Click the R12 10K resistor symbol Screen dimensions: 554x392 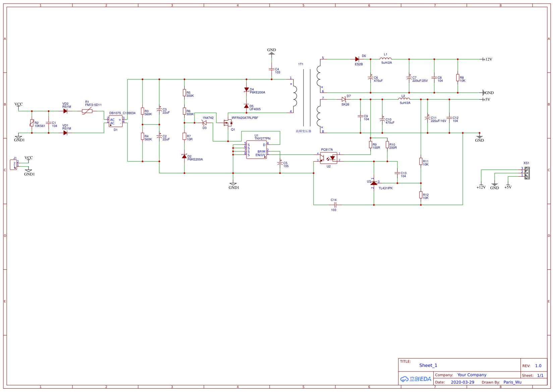click(421, 195)
